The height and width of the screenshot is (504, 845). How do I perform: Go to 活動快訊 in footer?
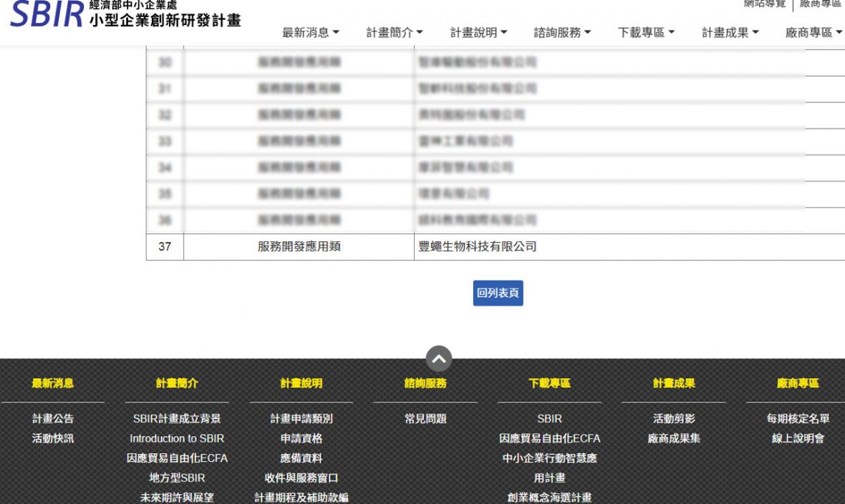click(53, 438)
